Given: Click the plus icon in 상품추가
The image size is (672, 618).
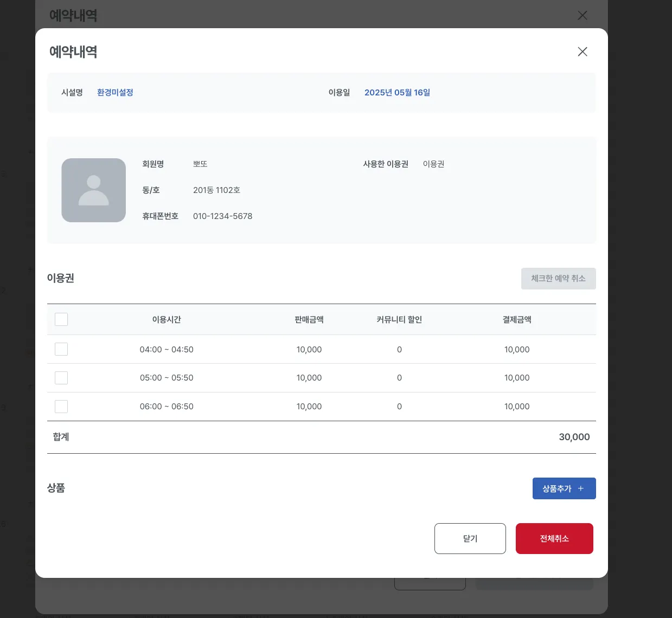Looking at the screenshot, I should [x=581, y=488].
